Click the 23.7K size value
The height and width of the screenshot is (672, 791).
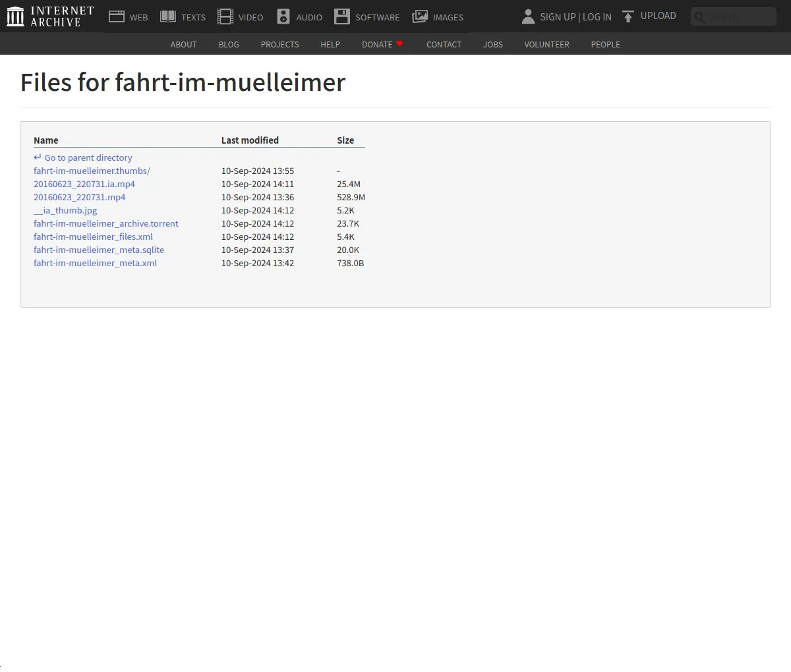[x=348, y=223]
